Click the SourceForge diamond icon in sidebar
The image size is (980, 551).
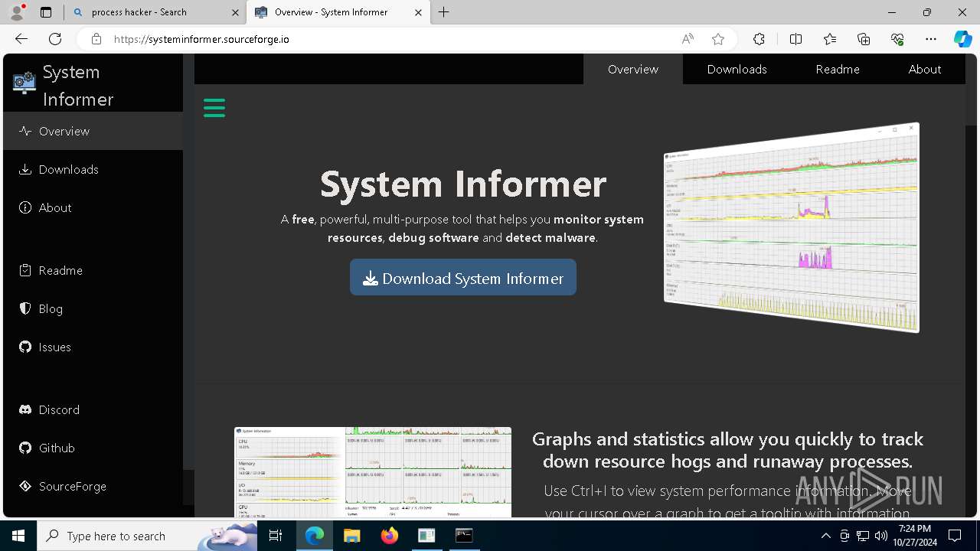25,486
